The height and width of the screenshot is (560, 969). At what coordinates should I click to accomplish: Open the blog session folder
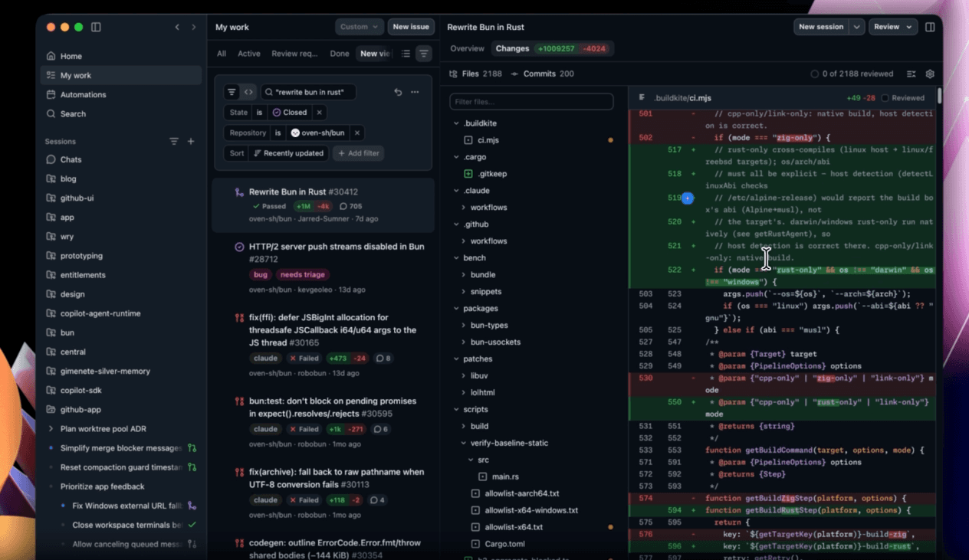121,178
